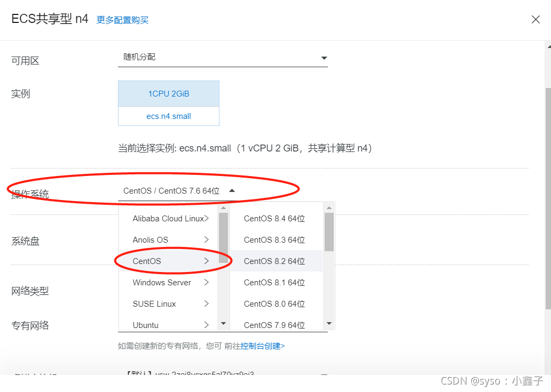Click the 专有网络 label
The height and width of the screenshot is (392, 551).
pyautogui.click(x=30, y=326)
